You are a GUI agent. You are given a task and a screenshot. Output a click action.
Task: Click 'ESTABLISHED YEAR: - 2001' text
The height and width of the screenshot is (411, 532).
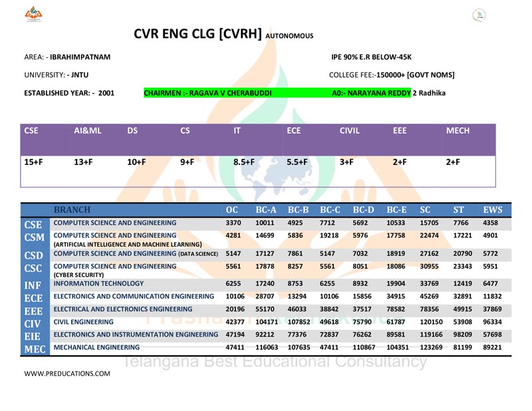(x=69, y=93)
